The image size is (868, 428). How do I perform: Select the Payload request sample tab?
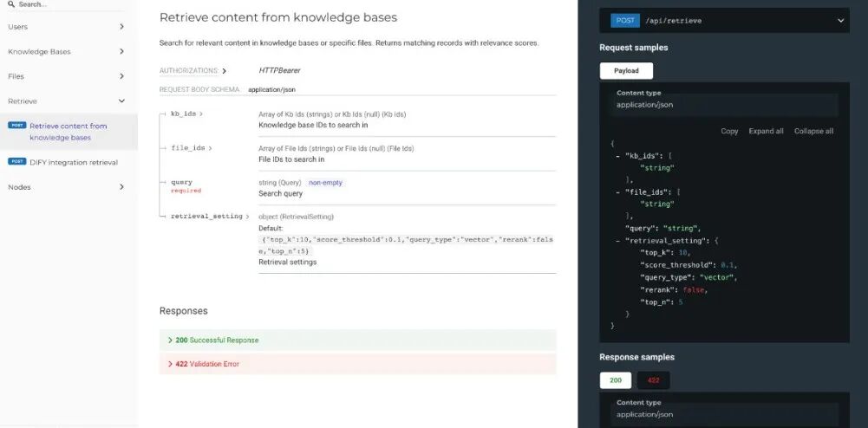626,71
